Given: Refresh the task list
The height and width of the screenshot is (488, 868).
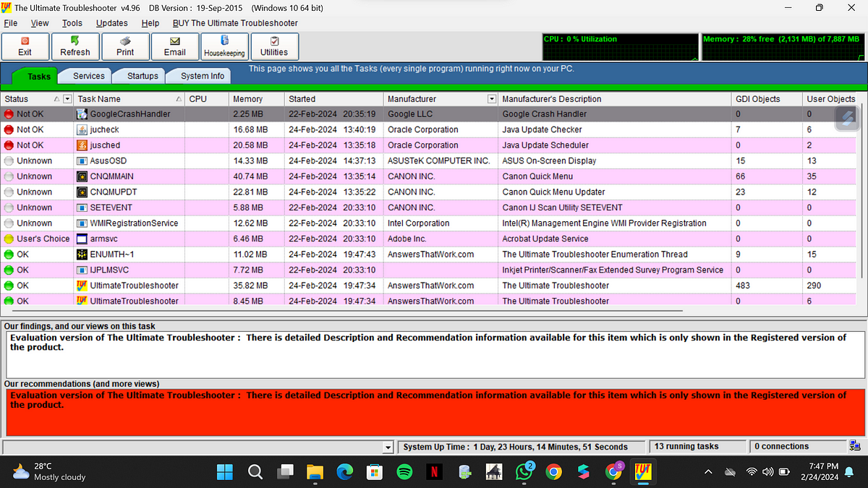Looking at the screenshot, I should (x=75, y=47).
